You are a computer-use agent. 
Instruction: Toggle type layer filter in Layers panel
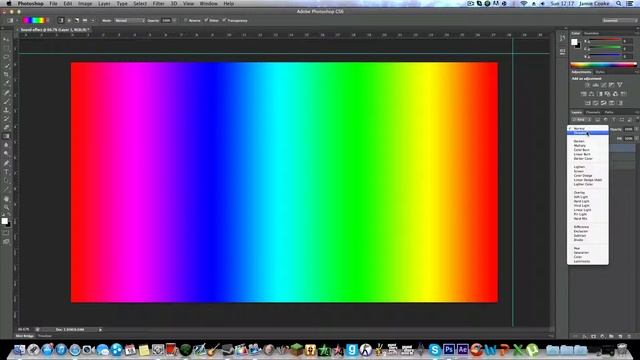click(x=613, y=120)
